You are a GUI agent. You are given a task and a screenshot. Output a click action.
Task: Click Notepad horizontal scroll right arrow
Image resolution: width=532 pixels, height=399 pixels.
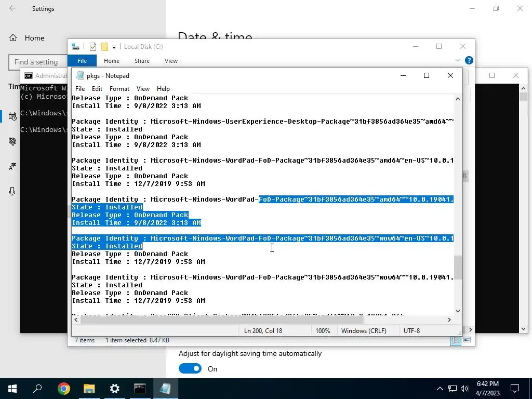point(449,320)
